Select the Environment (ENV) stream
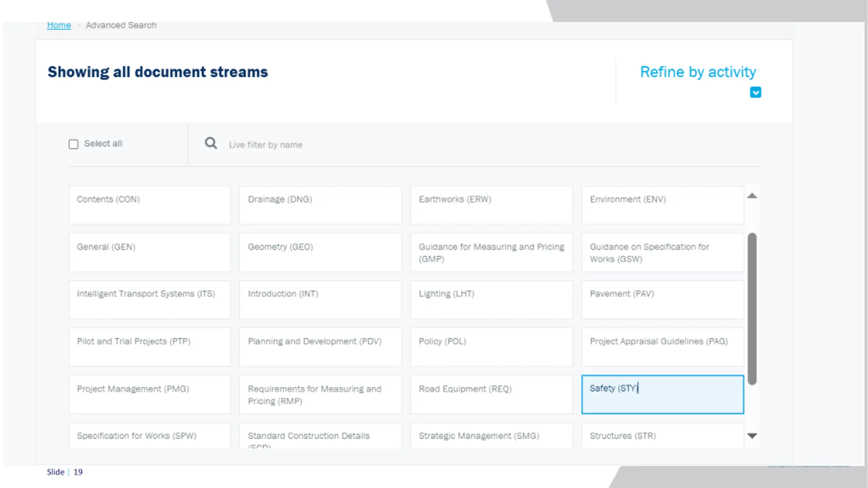 [663, 205]
